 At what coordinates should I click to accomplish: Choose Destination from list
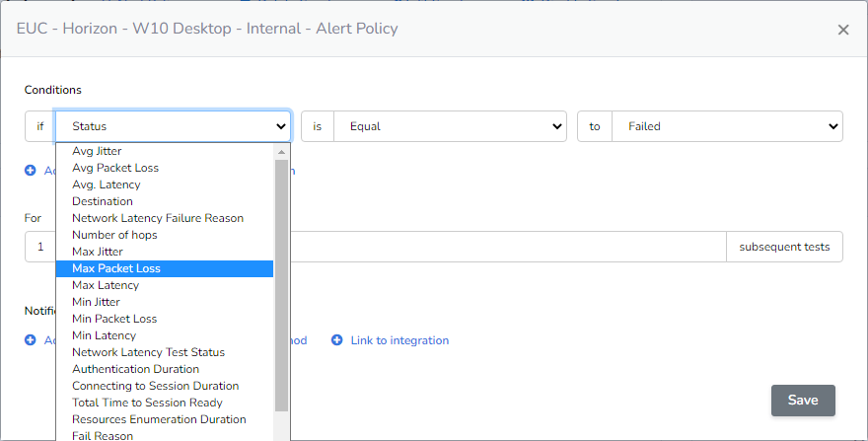(165, 201)
